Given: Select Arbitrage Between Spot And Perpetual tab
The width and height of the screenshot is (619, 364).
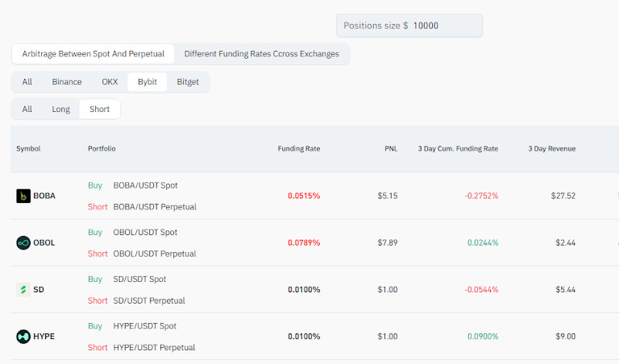Looking at the screenshot, I should click(x=93, y=54).
